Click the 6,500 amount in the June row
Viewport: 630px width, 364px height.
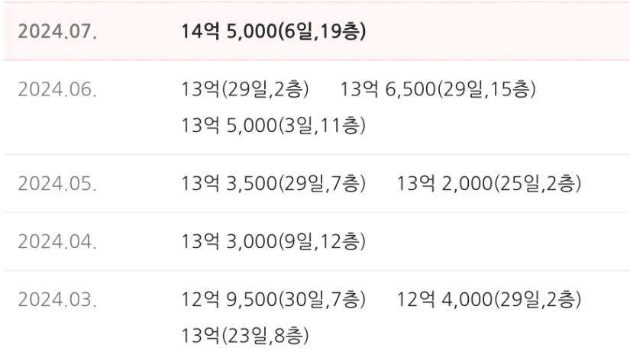(410, 89)
